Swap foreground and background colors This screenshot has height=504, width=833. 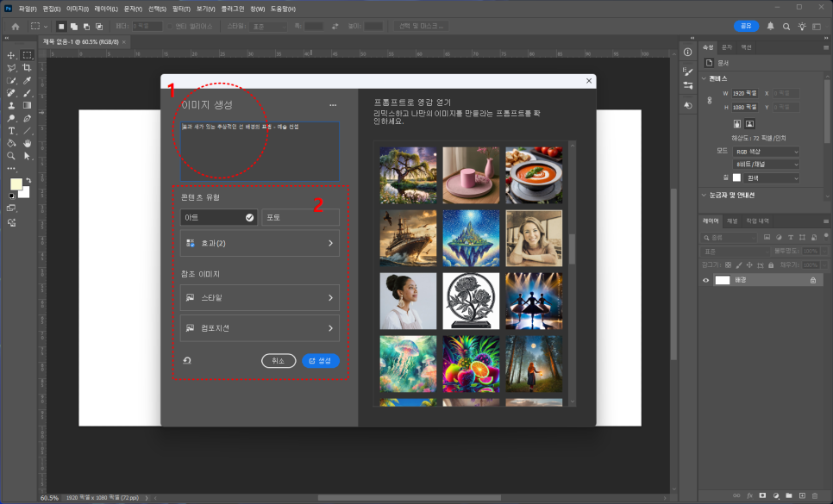point(28,181)
